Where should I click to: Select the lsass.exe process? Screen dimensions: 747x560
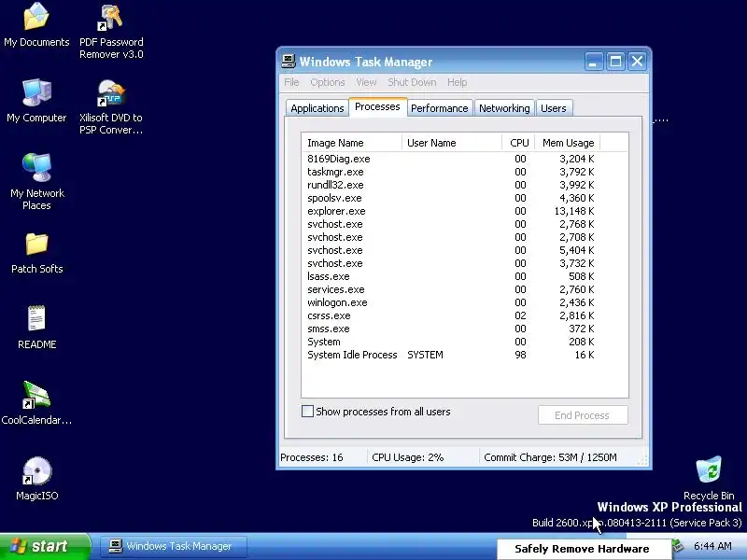[x=451, y=276]
